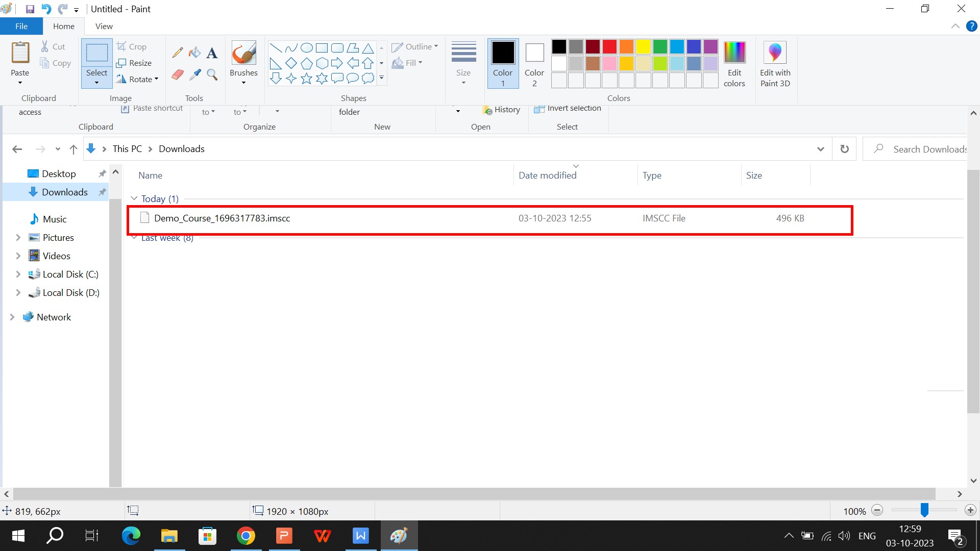Click the horizontal canvas scrollbar

coord(474,494)
